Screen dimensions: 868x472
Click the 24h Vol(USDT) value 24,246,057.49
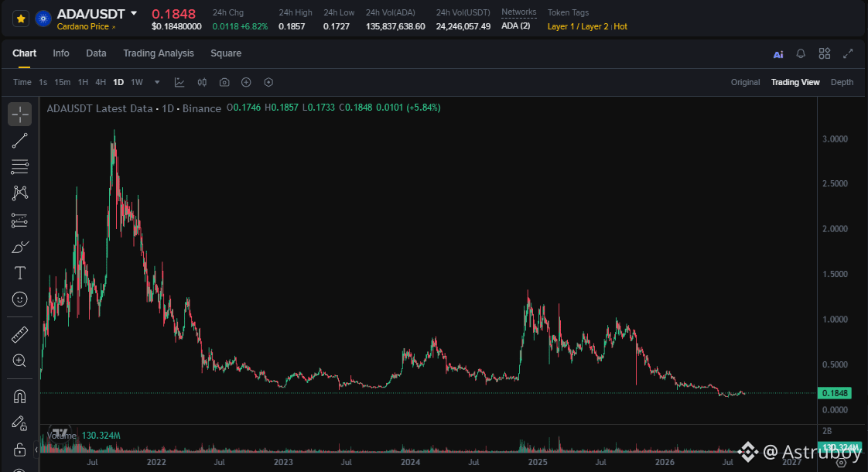[463, 26]
